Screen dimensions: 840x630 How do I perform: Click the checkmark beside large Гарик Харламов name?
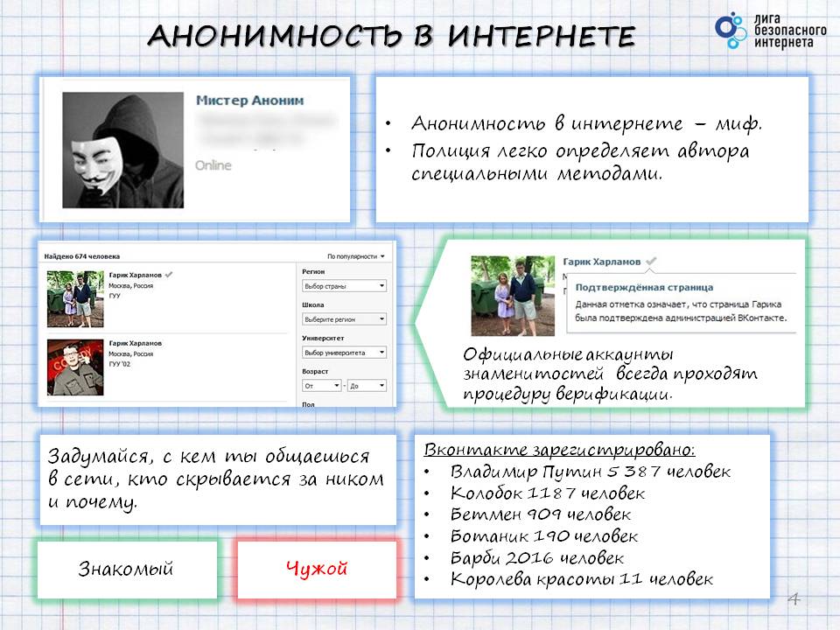651,262
